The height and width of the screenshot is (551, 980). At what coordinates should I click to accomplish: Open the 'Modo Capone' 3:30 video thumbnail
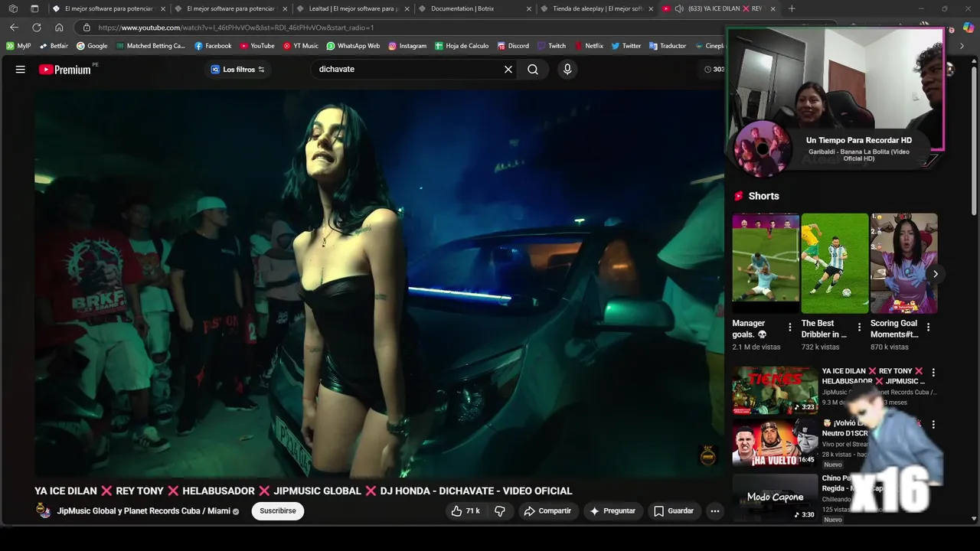[775, 497]
